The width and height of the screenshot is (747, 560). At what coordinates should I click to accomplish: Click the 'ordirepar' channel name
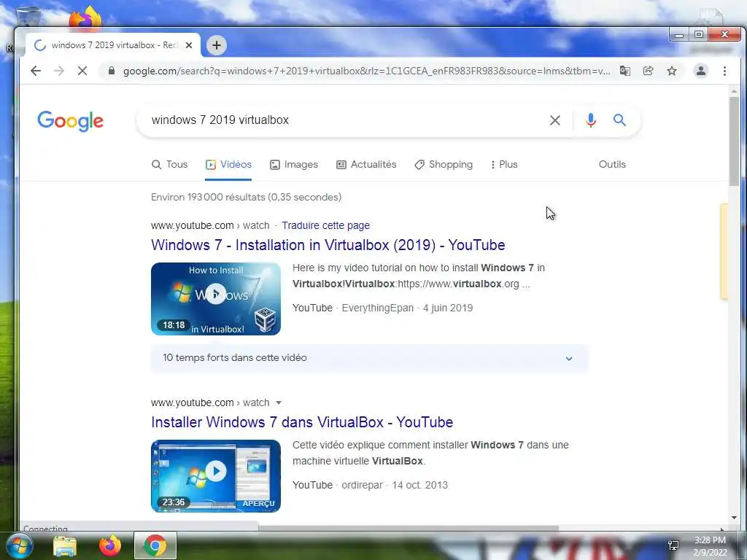(x=362, y=485)
